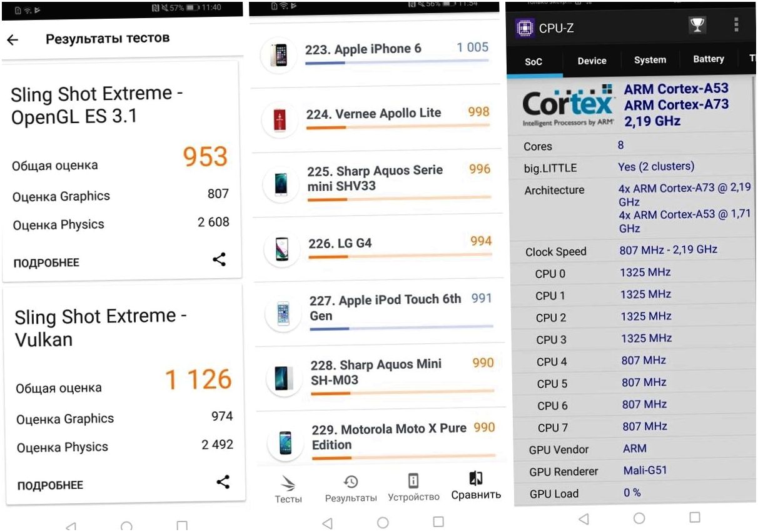
Task: Open the 223. Apple iPhone 6 entry
Action: click(375, 54)
